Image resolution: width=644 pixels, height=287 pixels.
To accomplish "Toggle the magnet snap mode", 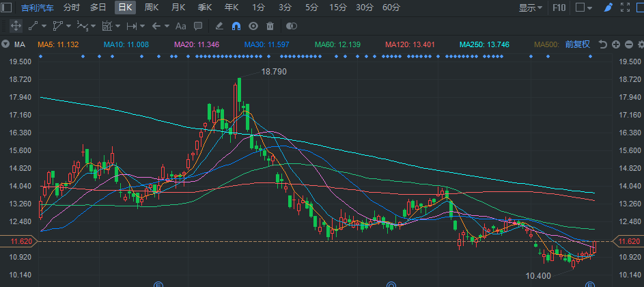I will 236,26.
